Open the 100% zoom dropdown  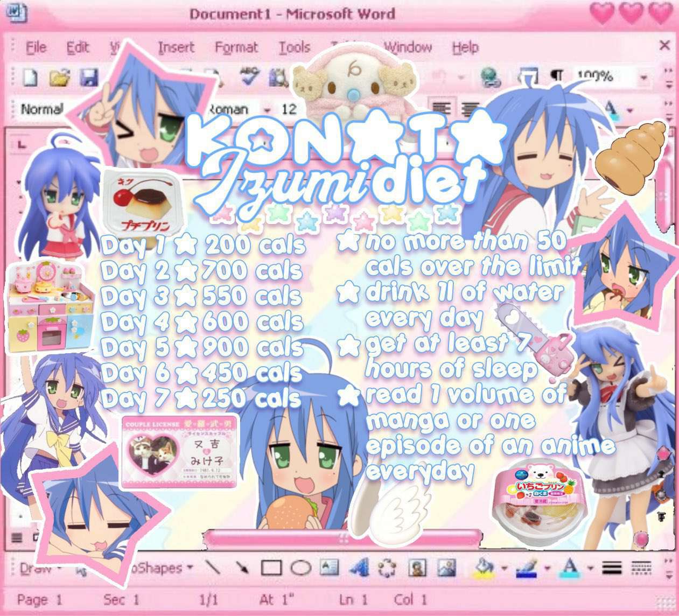[643, 78]
